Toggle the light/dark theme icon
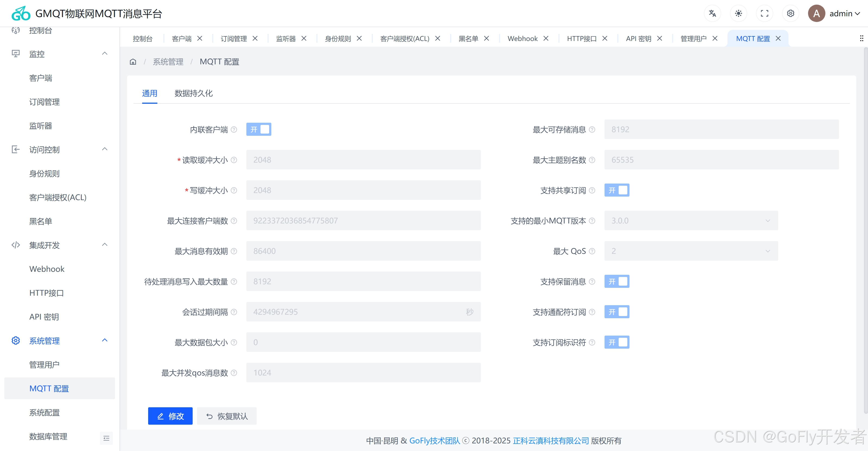Image resolution: width=868 pixels, height=451 pixels. pyautogui.click(x=738, y=14)
